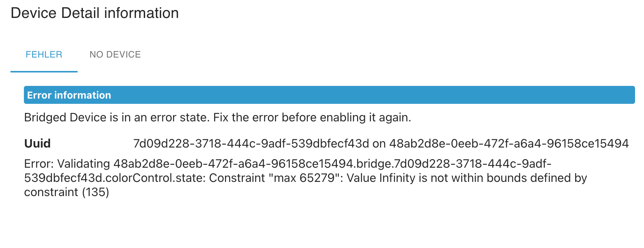This screenshot has width=644, height=248.
Task: Select the bold Uuid label
Action: coord(37,143)
